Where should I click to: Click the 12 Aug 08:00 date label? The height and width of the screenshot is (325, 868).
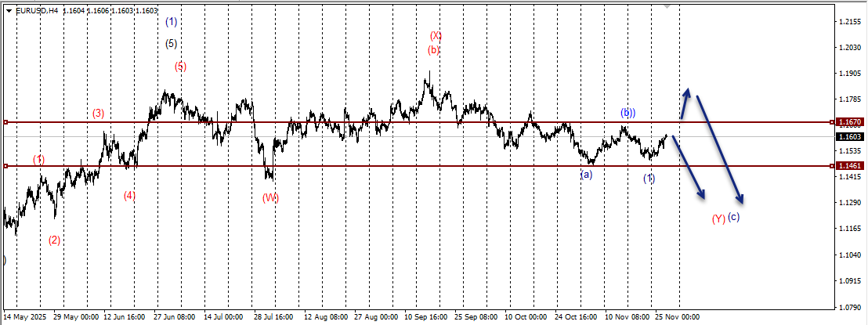click(x=325, y=317)
